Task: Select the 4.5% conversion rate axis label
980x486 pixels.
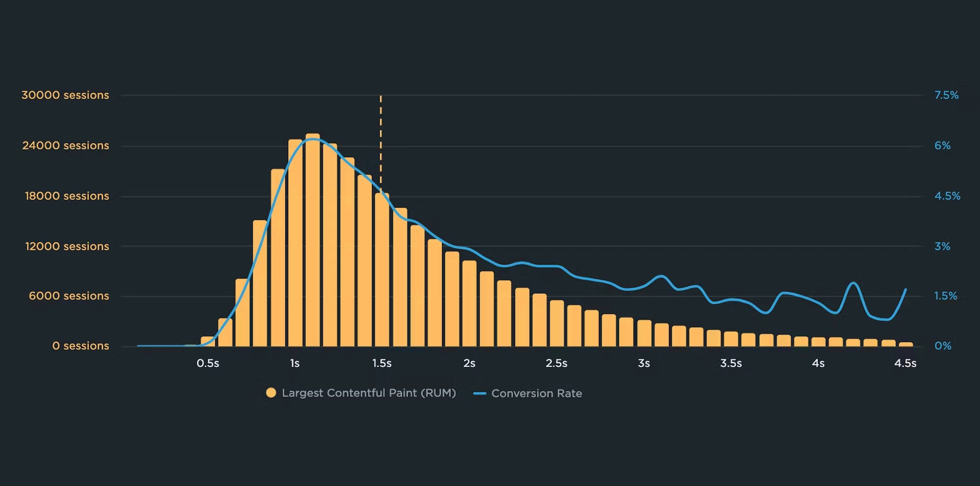Action: pyautogui.click(x=947, y=196)
